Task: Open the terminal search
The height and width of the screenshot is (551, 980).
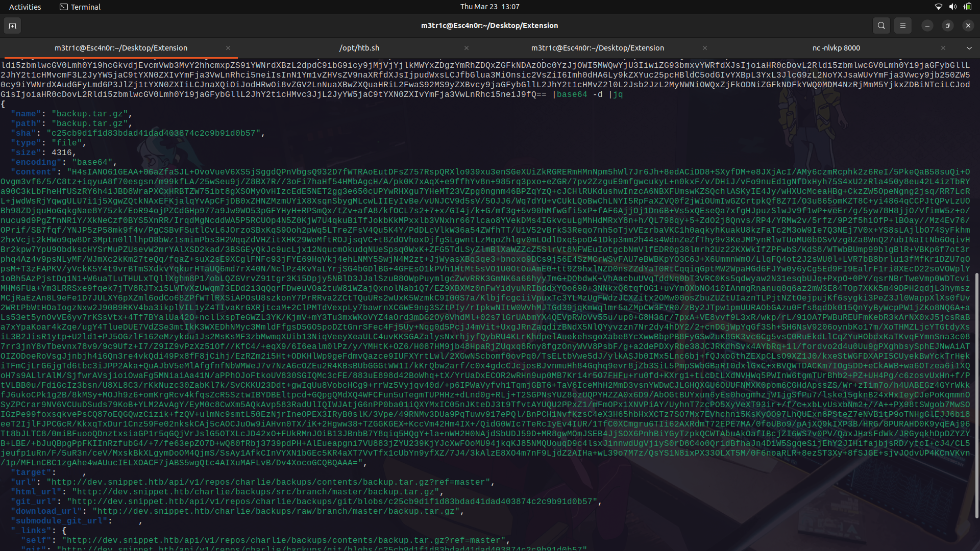Action: (881, 26)
